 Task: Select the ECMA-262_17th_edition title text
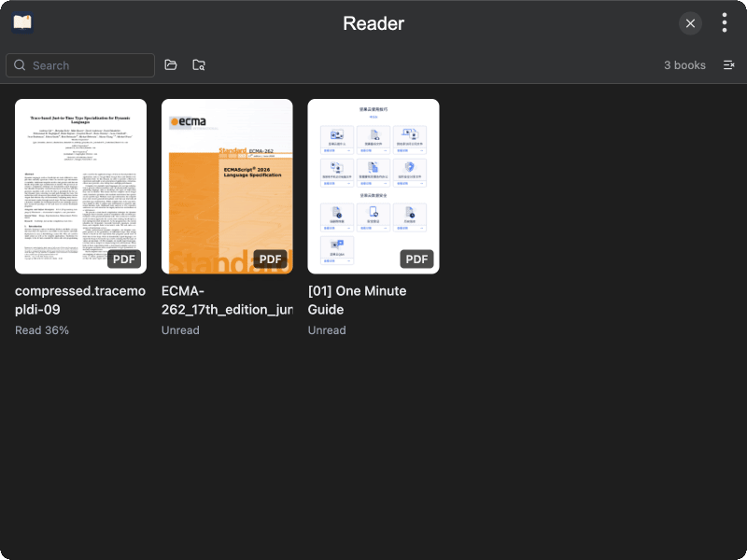point(227,300)
